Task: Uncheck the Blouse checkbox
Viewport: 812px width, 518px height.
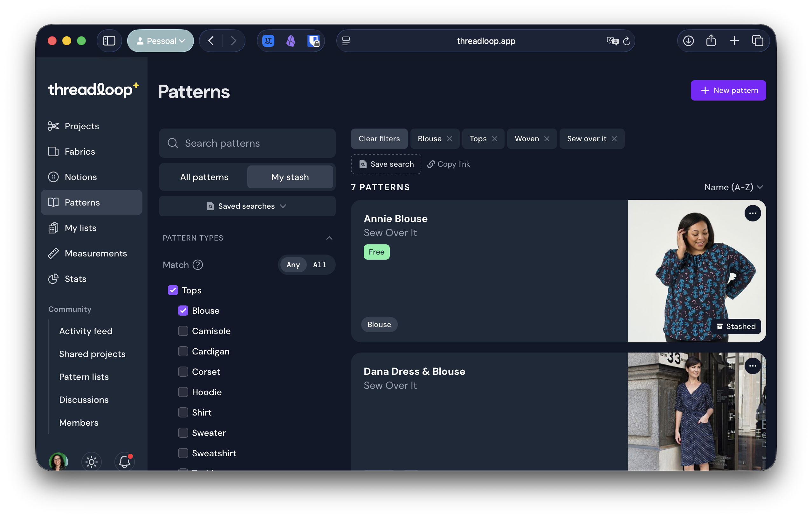Action: click(183, 311)
